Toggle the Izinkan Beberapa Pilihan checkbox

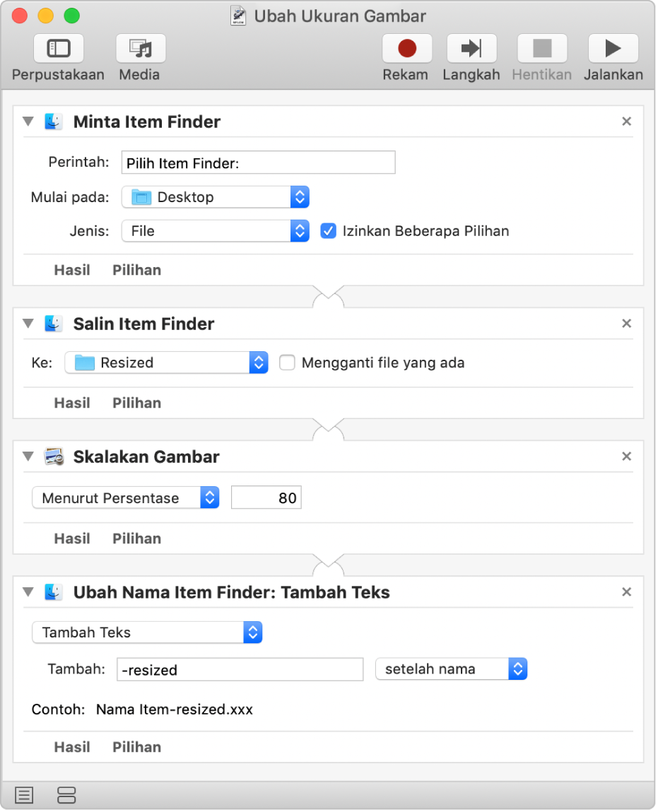(x=328, y=231)
